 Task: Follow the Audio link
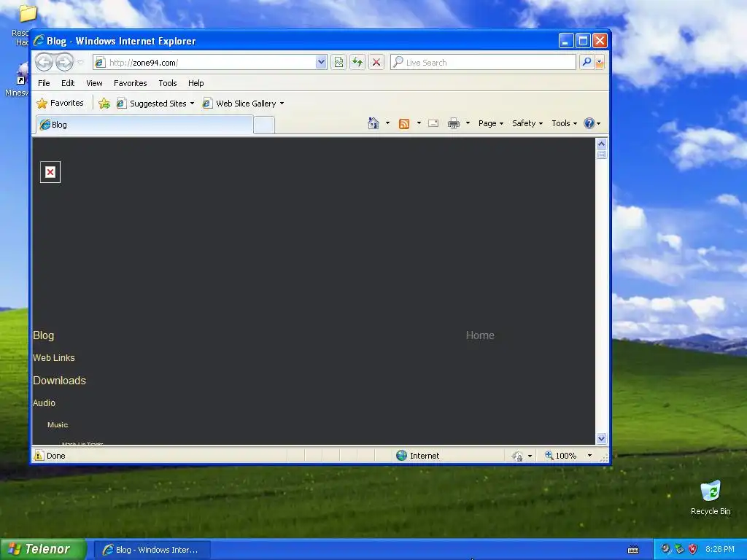(x=44, y=402)
